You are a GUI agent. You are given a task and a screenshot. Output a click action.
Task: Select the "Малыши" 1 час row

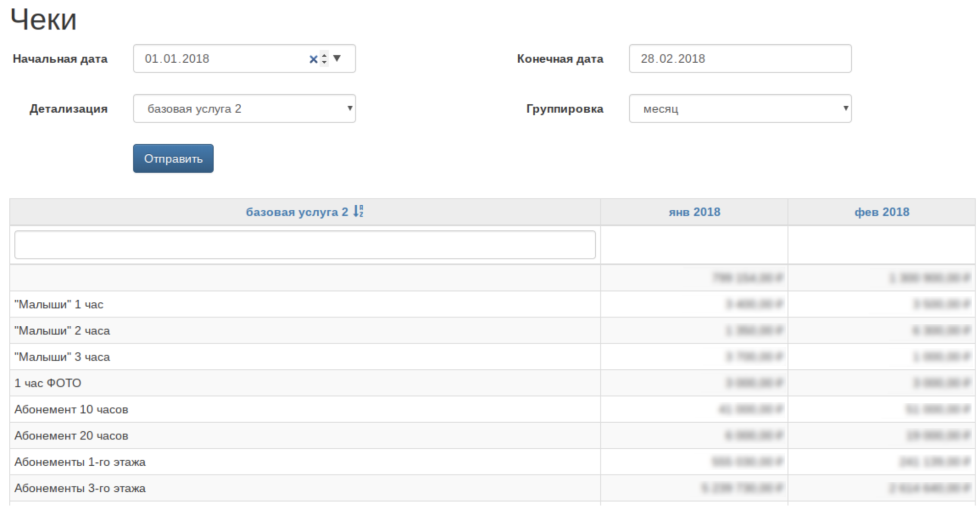point(492,304)
